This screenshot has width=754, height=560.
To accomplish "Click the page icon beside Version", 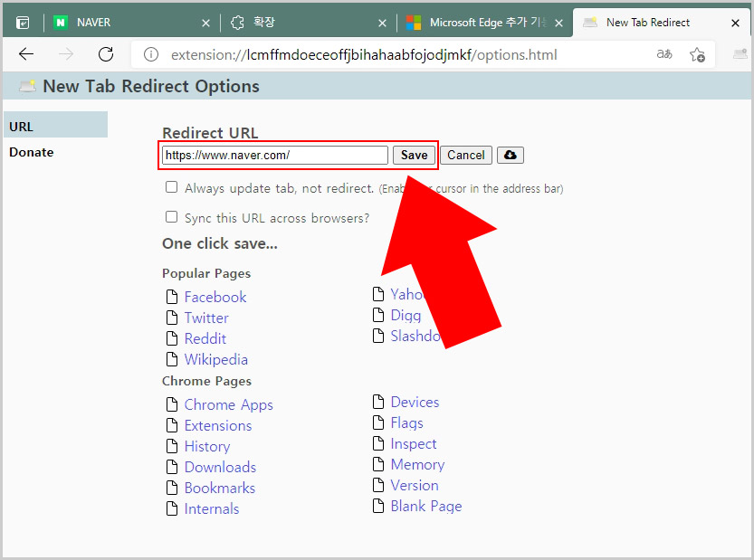I will coord(378,485).
